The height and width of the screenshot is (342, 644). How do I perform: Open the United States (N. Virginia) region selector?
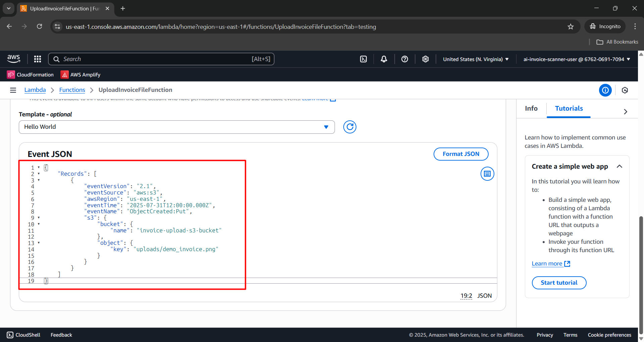pyautogui.click(x=475, y=59)
